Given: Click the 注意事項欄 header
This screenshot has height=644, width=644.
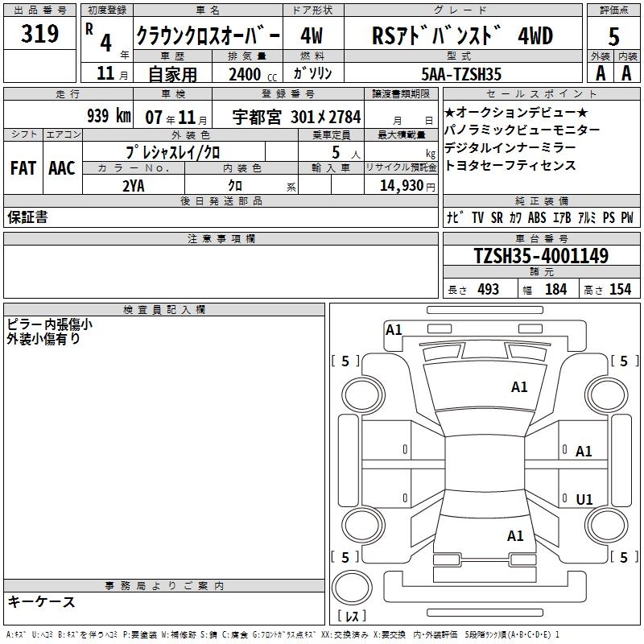Looking at the screenshot, I should [221, 238].
